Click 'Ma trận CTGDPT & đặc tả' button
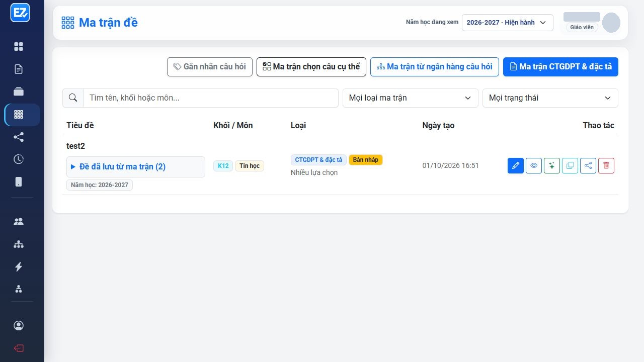644x362 pixels. click(560, 67)
